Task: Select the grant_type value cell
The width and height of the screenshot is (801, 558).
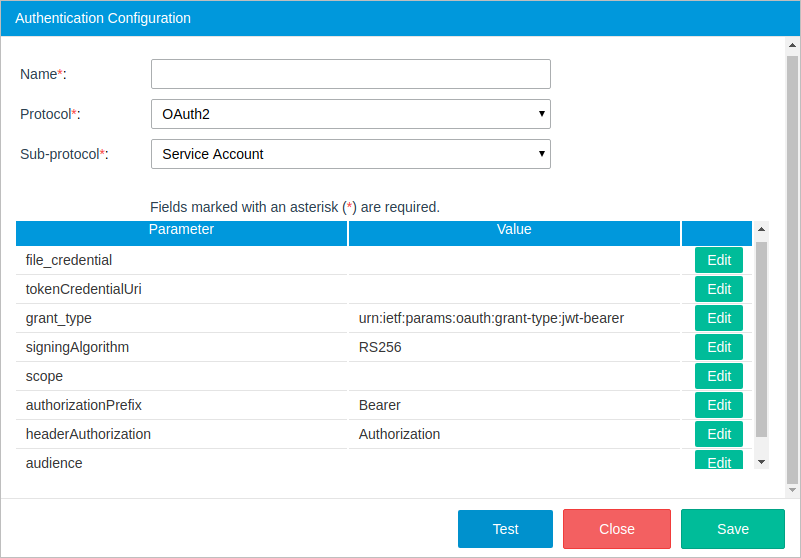Action: [x=514, y=318]
